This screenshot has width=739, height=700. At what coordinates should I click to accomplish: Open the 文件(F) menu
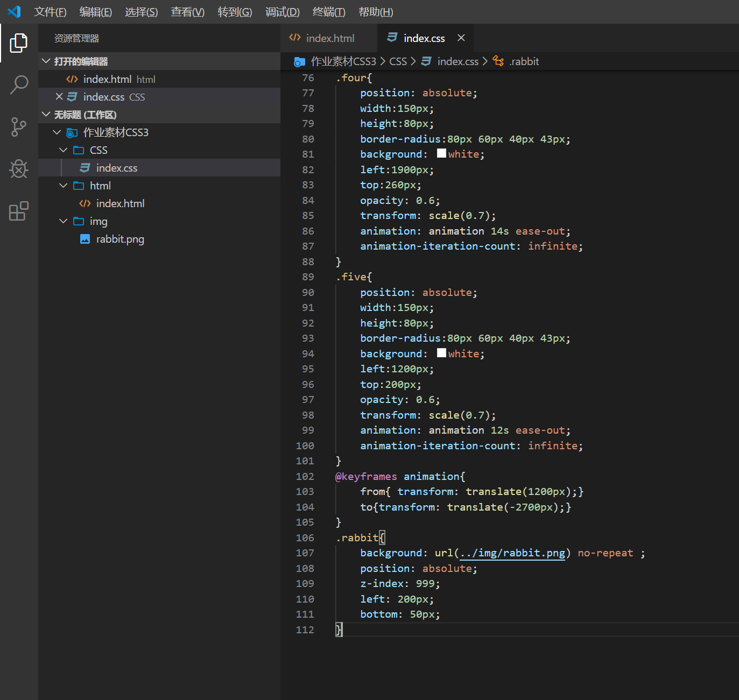click(50, 12)
